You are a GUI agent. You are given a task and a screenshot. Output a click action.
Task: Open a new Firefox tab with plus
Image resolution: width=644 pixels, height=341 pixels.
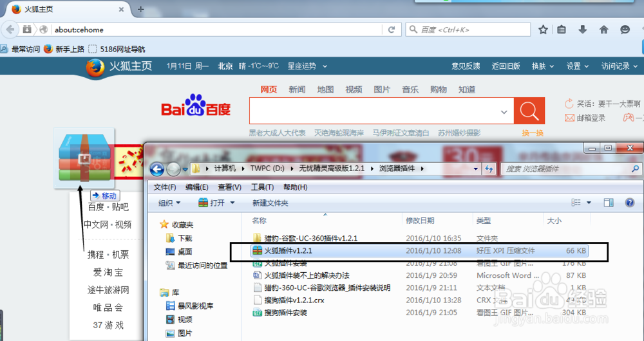(140, 9)
